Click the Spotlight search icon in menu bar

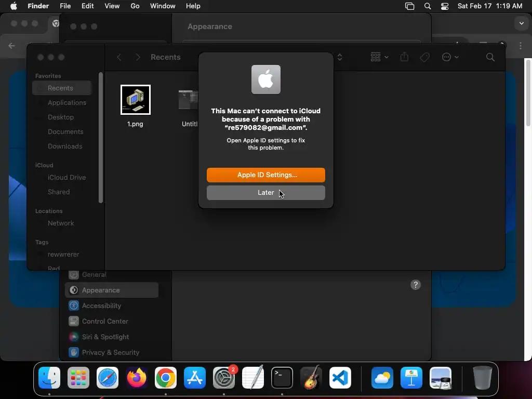point(428,6)
